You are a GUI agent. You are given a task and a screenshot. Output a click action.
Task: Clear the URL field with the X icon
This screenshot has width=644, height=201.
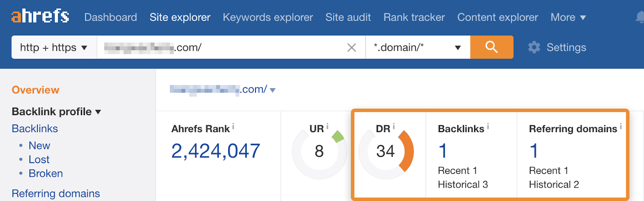(x=351, y=48)
